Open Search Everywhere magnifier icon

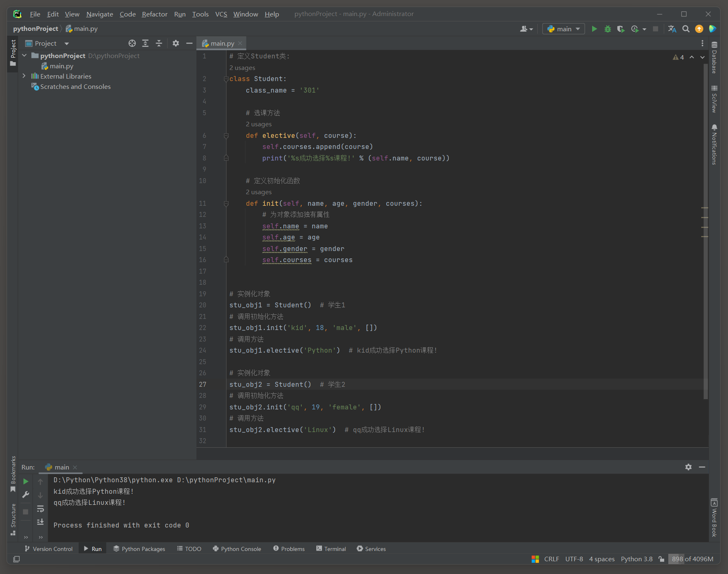(x=686, y=29)
